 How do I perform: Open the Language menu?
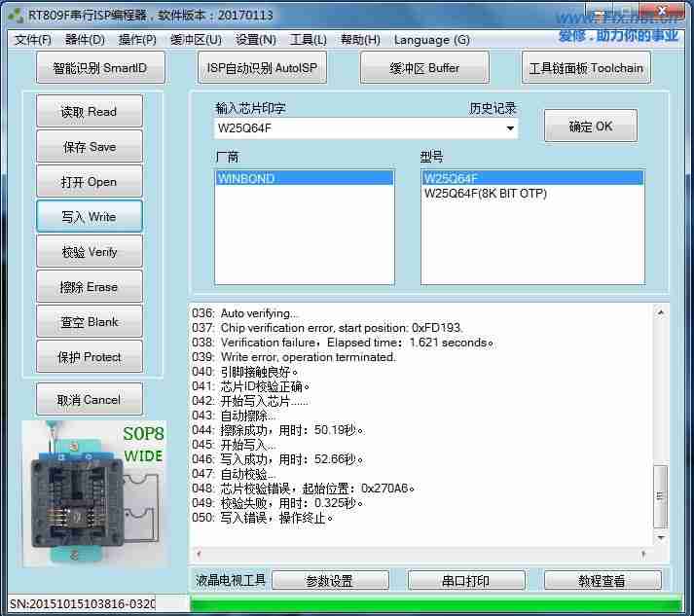click(431, 40)
